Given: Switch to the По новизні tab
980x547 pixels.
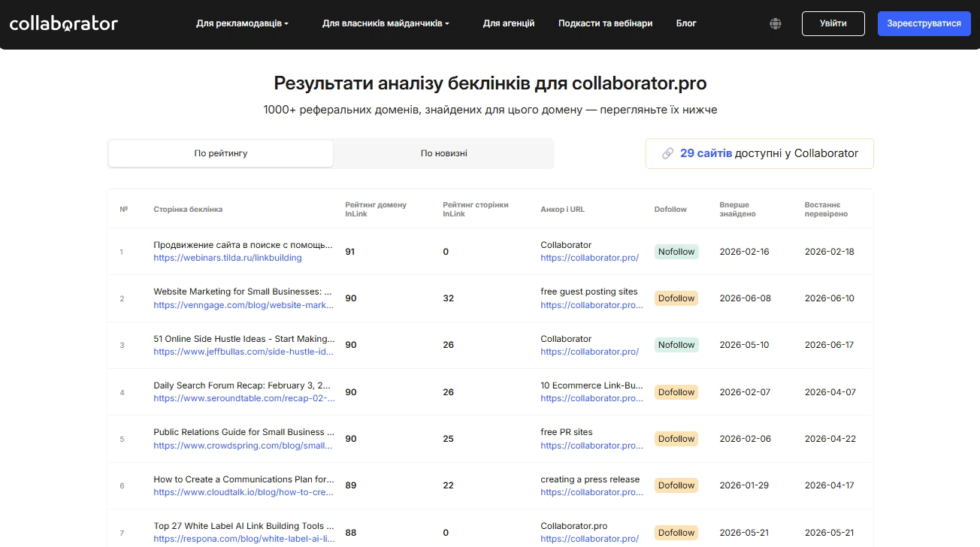Looking at the screenshot, I should 443,153.
